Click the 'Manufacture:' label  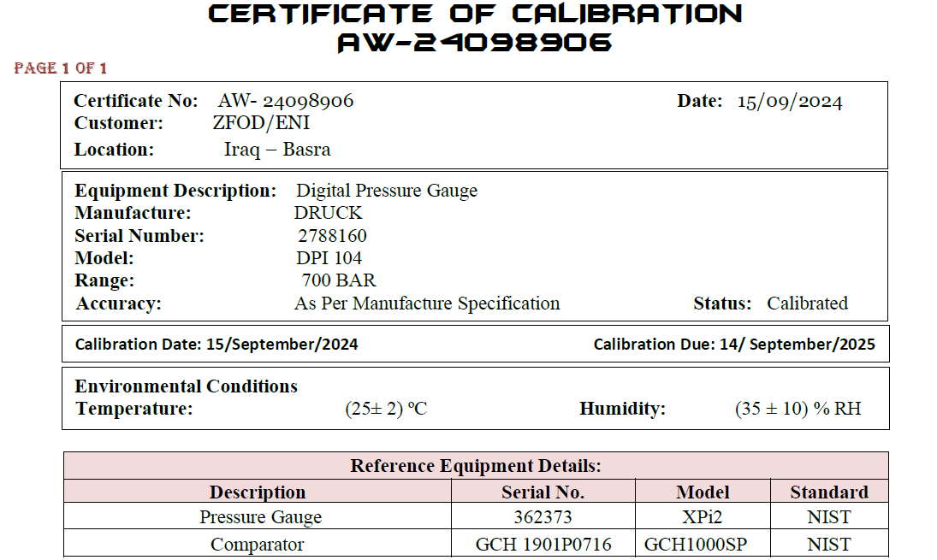(x=133, y=213)
